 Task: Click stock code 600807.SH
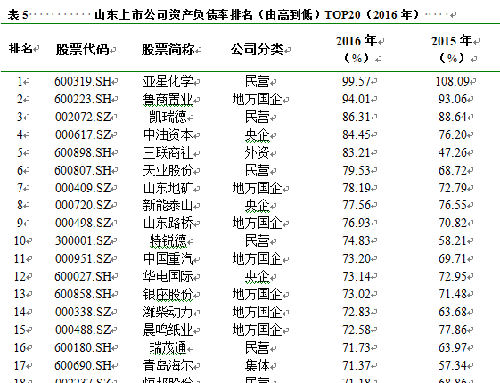(82, 171)
